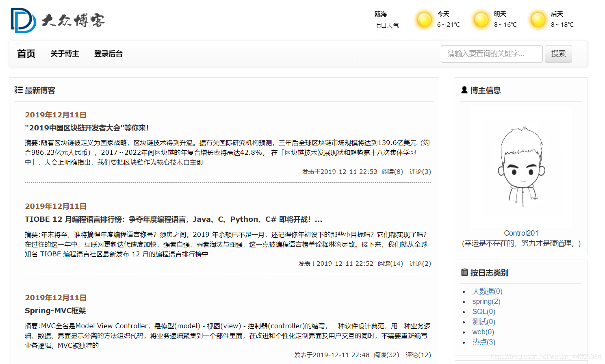
Task: Click 评论(12) on the Spring-MVC post
Action: click(419, 355)
